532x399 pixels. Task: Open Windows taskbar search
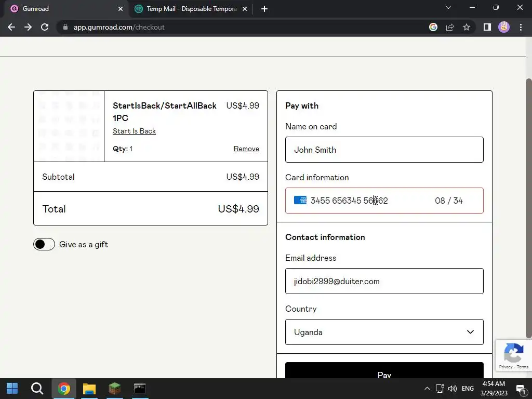37,389
